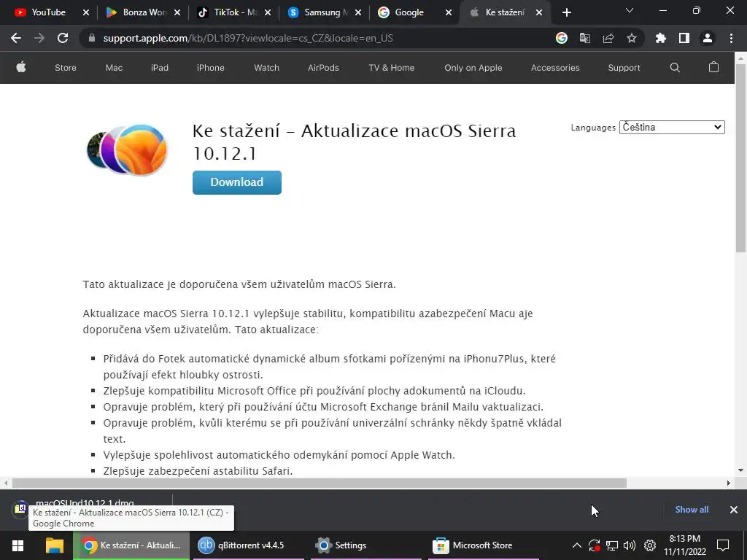Screen dimensions: 747x560
Task: Open the Languages dropdown showing Čeština
Action: 672,127
